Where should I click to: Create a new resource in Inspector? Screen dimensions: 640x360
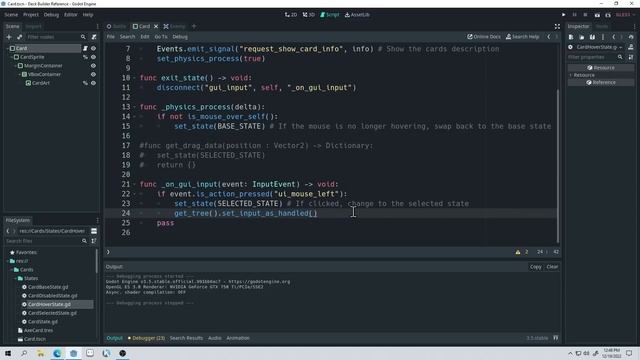click(x=571, y=37)
